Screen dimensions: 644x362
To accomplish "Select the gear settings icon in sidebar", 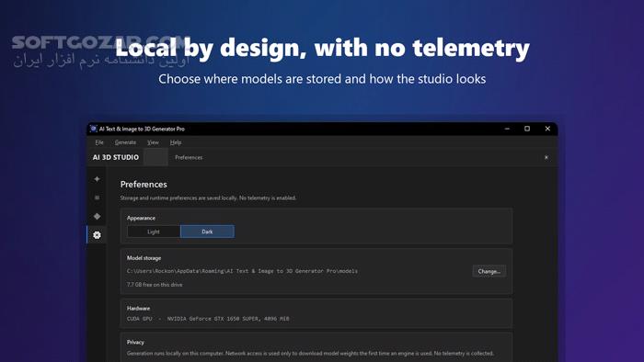I will pyautogui.click(x=97, y=235).
